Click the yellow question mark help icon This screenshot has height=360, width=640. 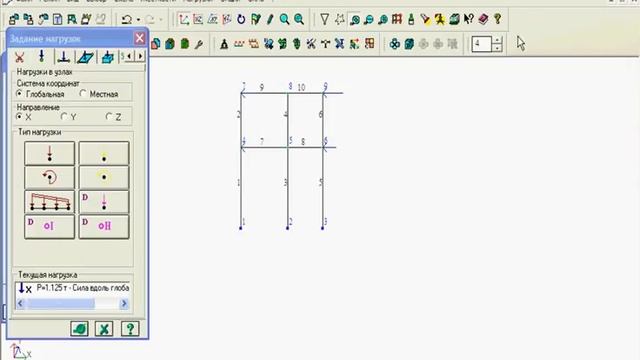[498, 19]
